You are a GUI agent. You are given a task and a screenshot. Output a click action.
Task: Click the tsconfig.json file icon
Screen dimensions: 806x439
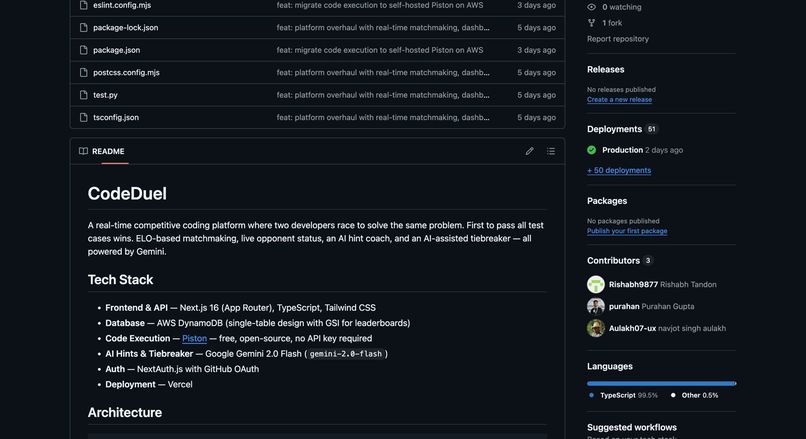pos(83,117)
